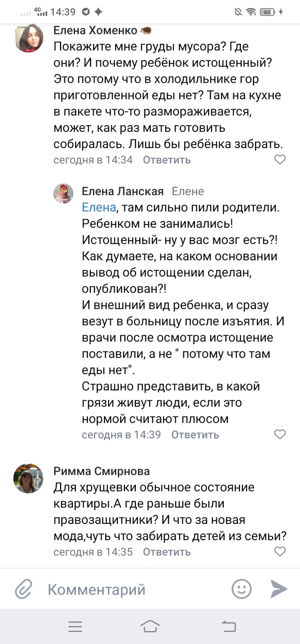Image resolution: width=300 pixels, height=644 pixels.
Task: Tap the Telegram status bar notification icon
Action: coord(86,12)
